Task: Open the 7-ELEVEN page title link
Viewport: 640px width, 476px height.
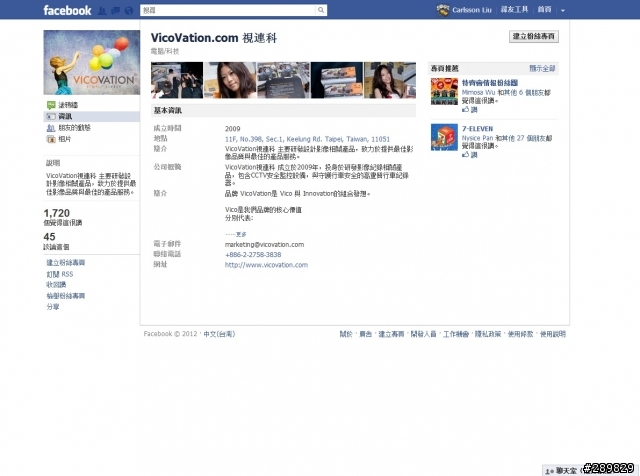Action: [477, 129]
